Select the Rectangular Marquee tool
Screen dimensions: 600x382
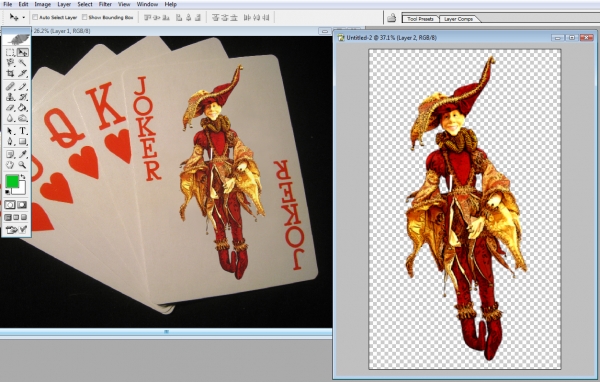point(10,52)
